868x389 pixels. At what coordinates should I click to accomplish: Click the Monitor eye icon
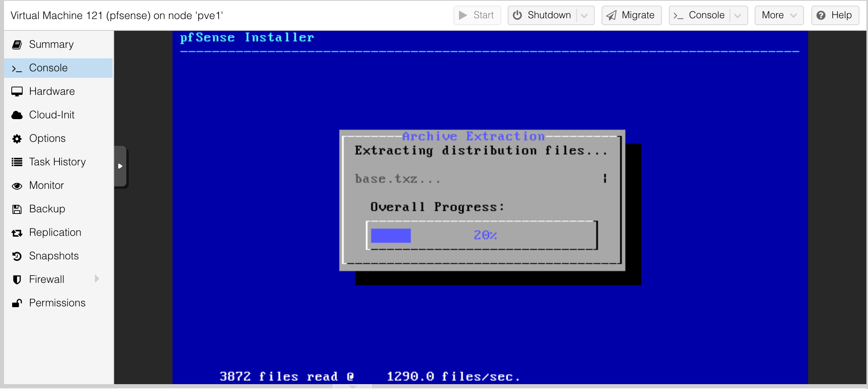coord(17,186)
